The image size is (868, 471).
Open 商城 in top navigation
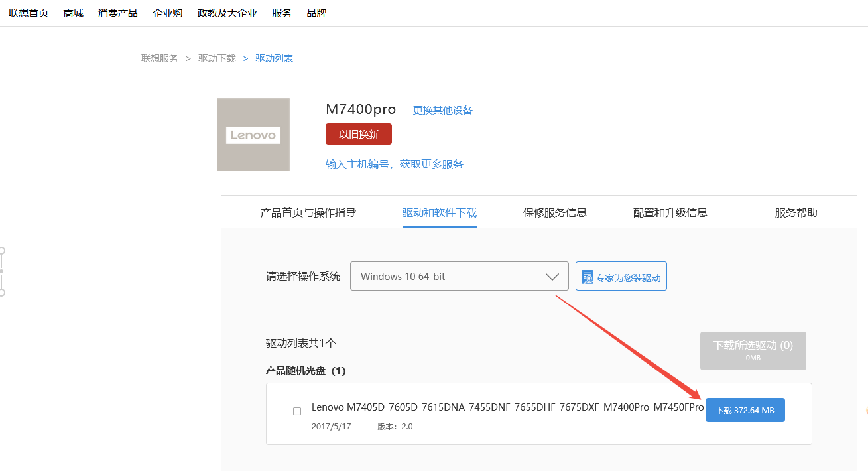point(74,13)
